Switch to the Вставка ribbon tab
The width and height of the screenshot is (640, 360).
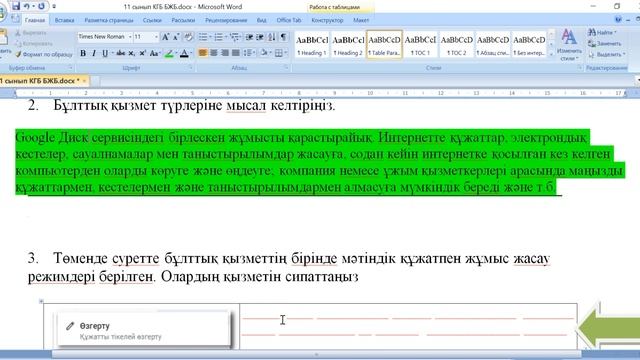(64, 20)
